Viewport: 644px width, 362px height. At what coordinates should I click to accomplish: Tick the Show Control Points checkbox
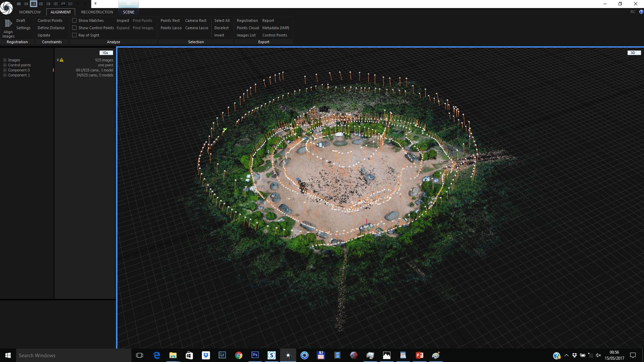click(74, 28)
